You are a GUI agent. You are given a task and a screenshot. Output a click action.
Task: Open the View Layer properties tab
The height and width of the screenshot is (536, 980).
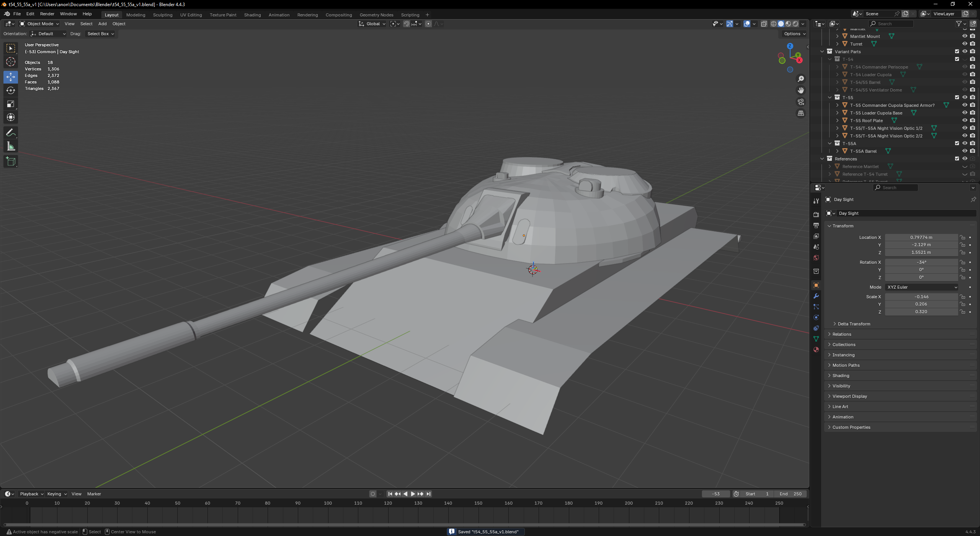point(816,236)
